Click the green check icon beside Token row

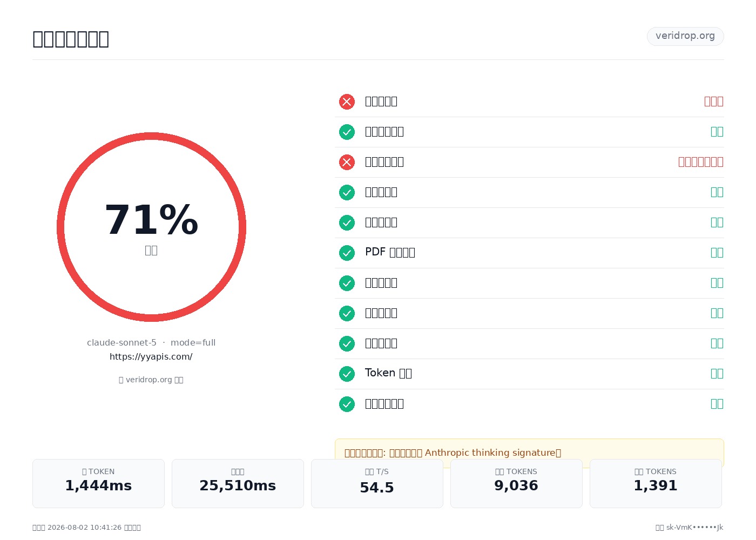pyautogui.click(x=347, y=374)
